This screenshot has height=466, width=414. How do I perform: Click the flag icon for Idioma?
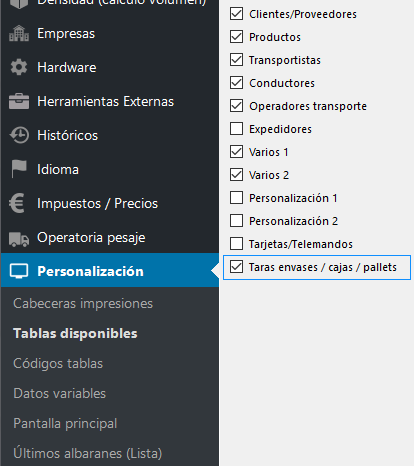click(19, 169)
